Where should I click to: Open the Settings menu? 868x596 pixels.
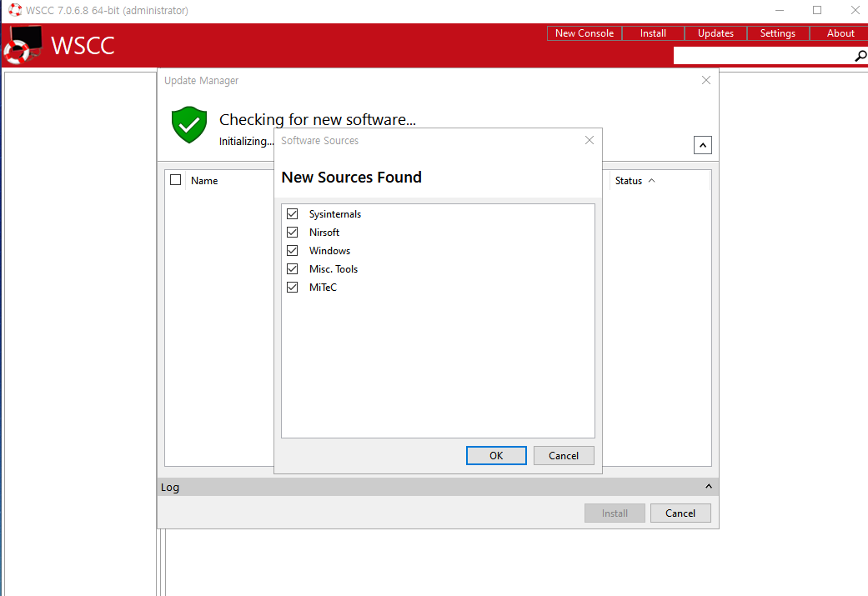pos(778,33)
